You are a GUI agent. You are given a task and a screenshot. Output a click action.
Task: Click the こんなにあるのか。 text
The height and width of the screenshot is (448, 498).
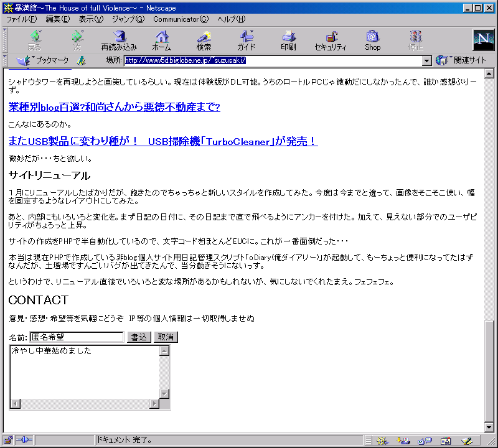pos(40,124)
